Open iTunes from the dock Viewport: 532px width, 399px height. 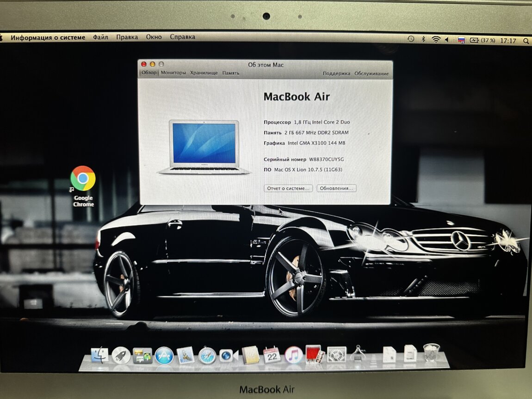pyautogui.click(x=293, y=355)
